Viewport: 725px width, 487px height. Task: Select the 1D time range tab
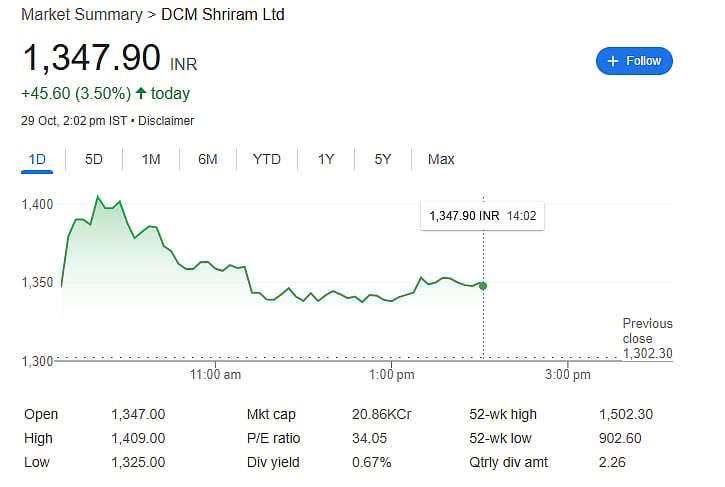click(38, 159)
